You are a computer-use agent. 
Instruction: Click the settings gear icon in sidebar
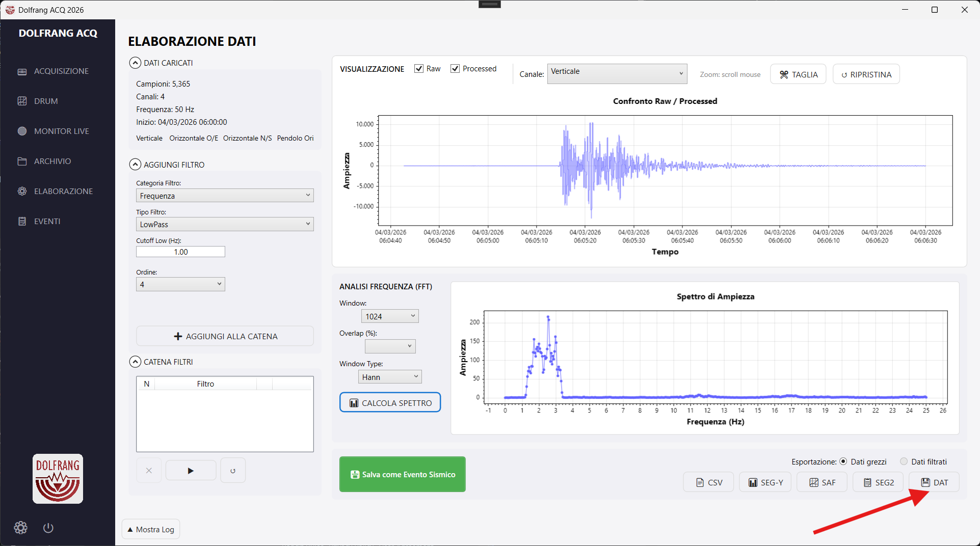pyautogui.click(x=20, y=528)
